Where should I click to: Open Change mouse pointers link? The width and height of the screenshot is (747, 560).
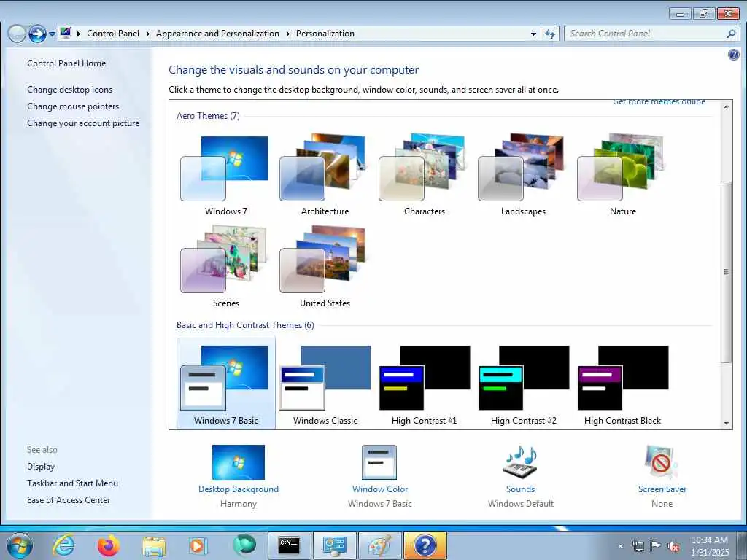click(73, 106)
